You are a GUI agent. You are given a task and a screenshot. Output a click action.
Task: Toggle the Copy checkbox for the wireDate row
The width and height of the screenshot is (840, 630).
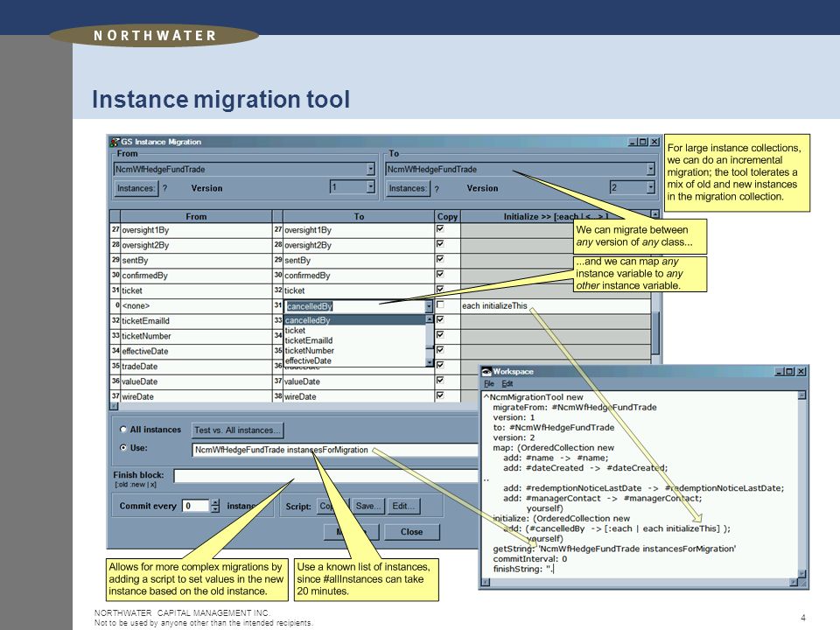(440, 395)
